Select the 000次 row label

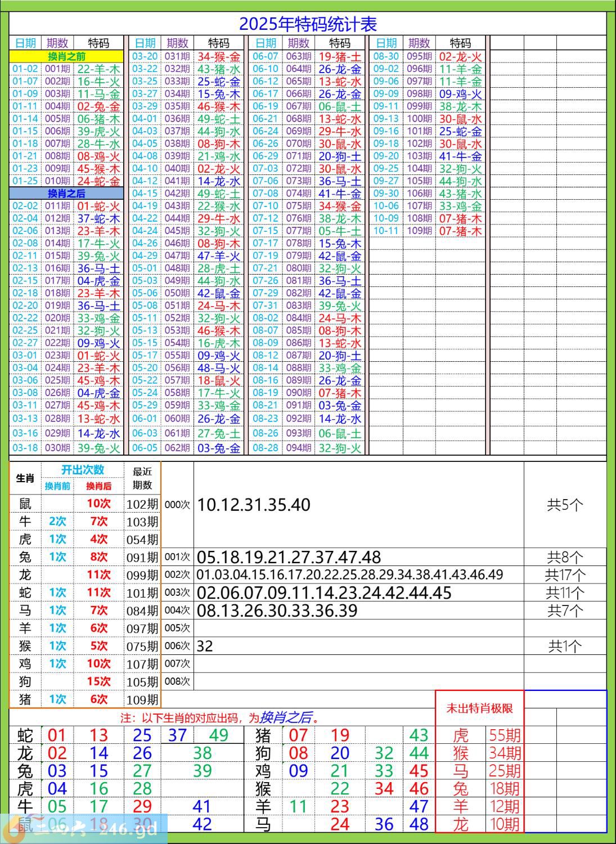click(x=177, y=505)
